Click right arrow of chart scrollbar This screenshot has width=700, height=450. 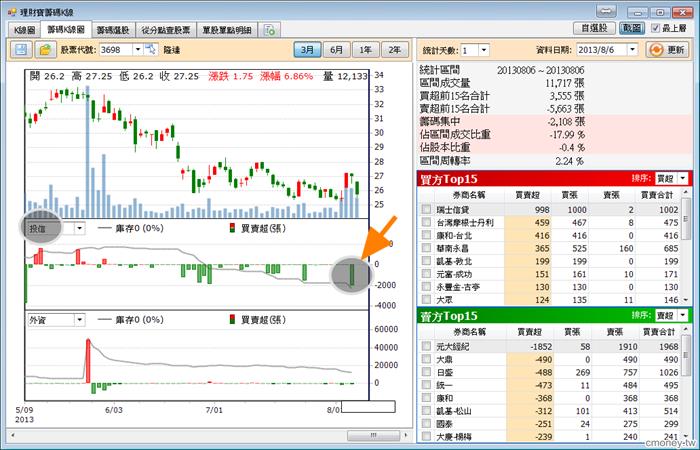[406, 435]
